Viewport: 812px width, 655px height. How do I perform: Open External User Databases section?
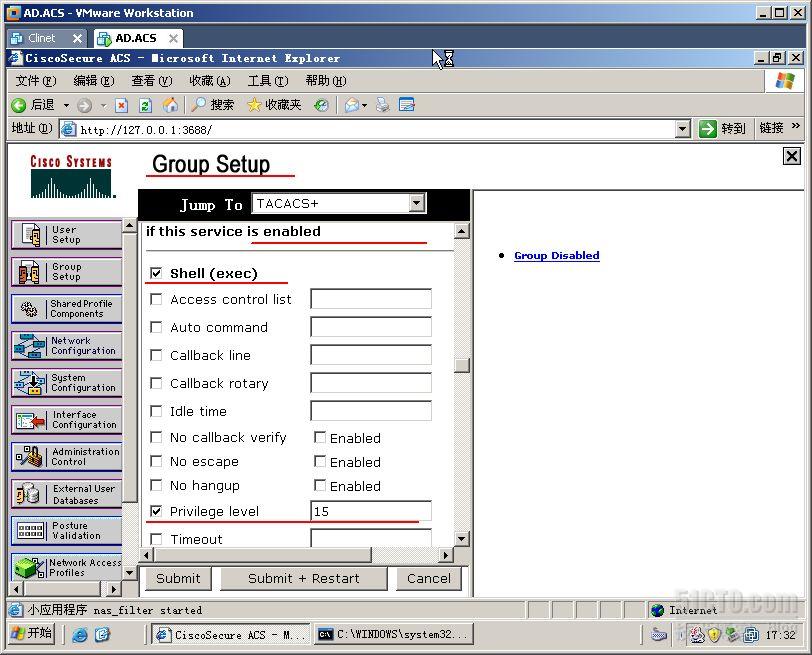tap(66, 494)
